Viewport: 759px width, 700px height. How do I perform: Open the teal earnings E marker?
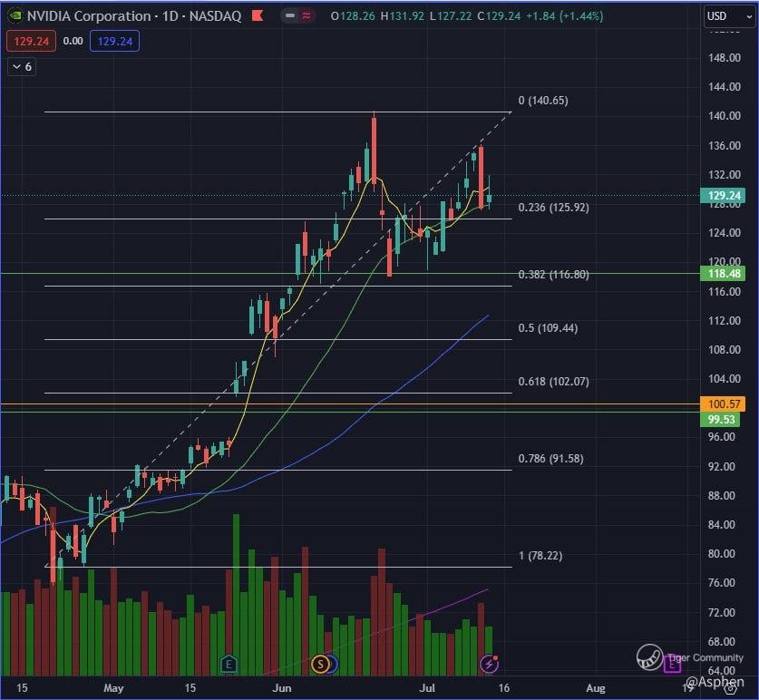tap(229, 664)
